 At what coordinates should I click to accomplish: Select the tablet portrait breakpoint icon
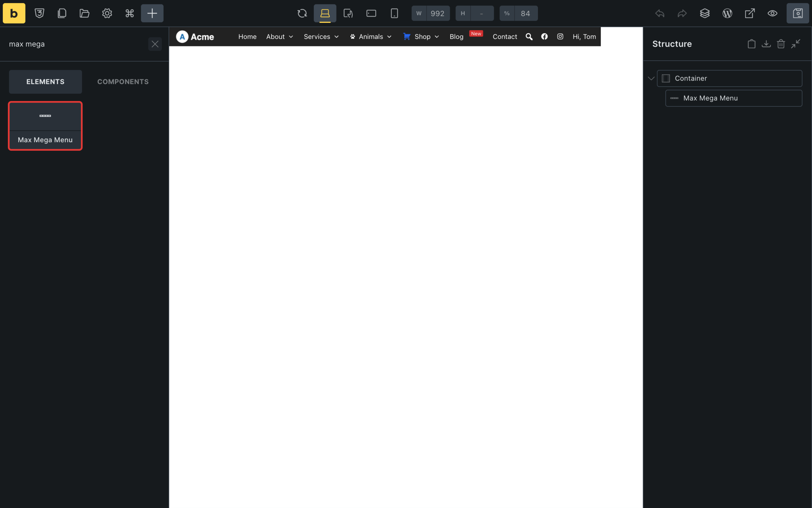(348, 13)
